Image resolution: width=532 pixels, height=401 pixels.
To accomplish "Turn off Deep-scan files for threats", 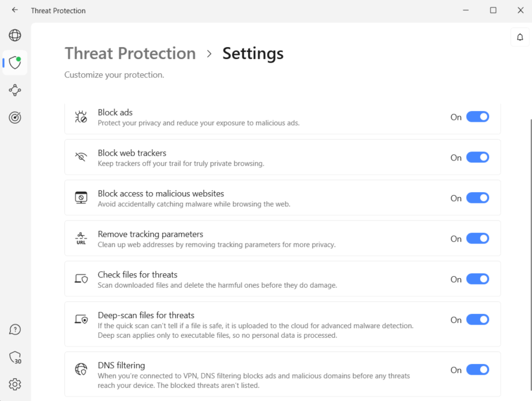I will 477,320.
